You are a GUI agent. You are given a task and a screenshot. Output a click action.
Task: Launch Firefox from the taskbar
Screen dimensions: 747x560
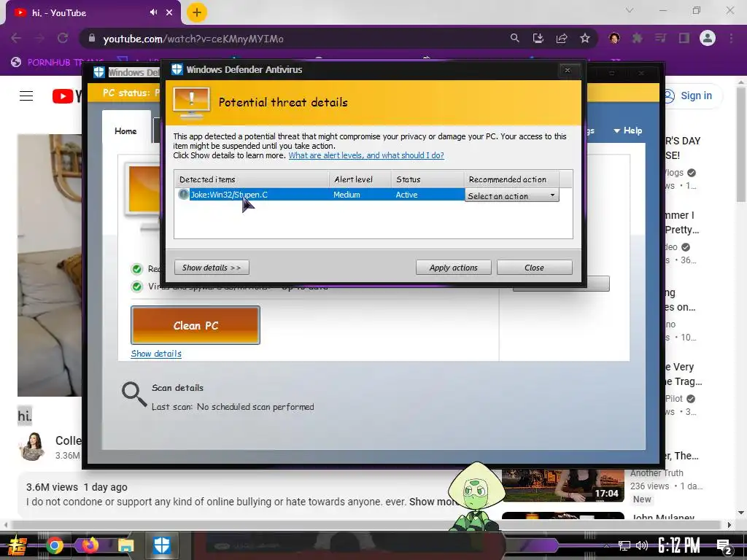90,545
